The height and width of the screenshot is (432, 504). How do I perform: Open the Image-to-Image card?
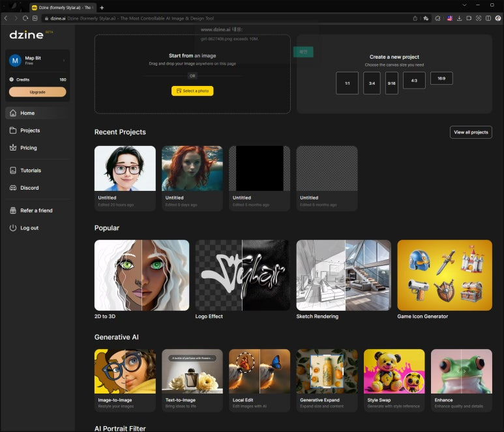[x=125, y=381]
